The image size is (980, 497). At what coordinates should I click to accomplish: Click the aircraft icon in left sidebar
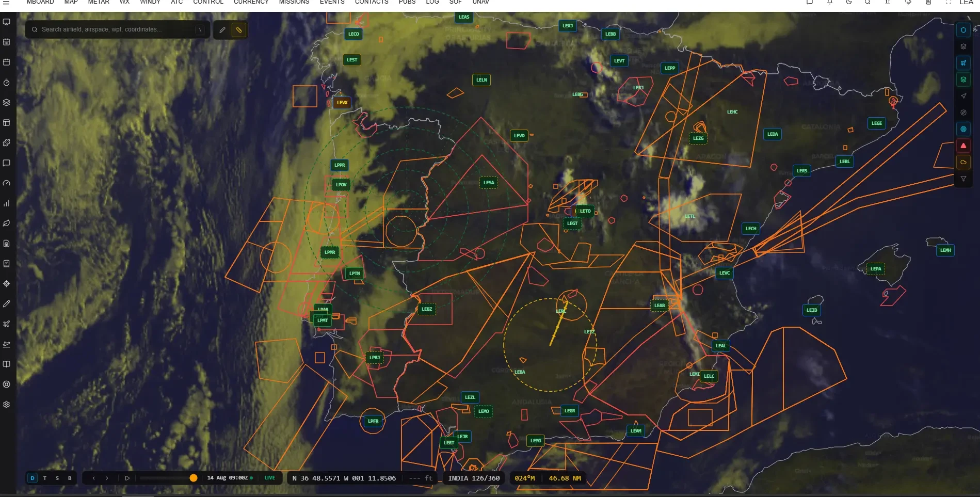pos(7,324)
